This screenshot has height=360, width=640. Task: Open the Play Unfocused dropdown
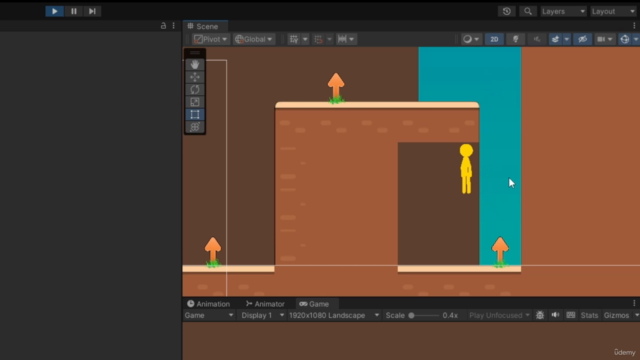point(499,316)
